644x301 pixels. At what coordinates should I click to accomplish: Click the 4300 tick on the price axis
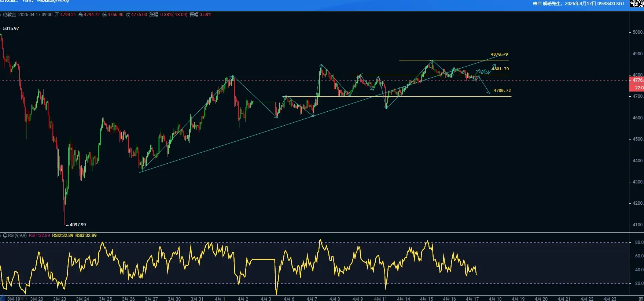pos(638,182)
